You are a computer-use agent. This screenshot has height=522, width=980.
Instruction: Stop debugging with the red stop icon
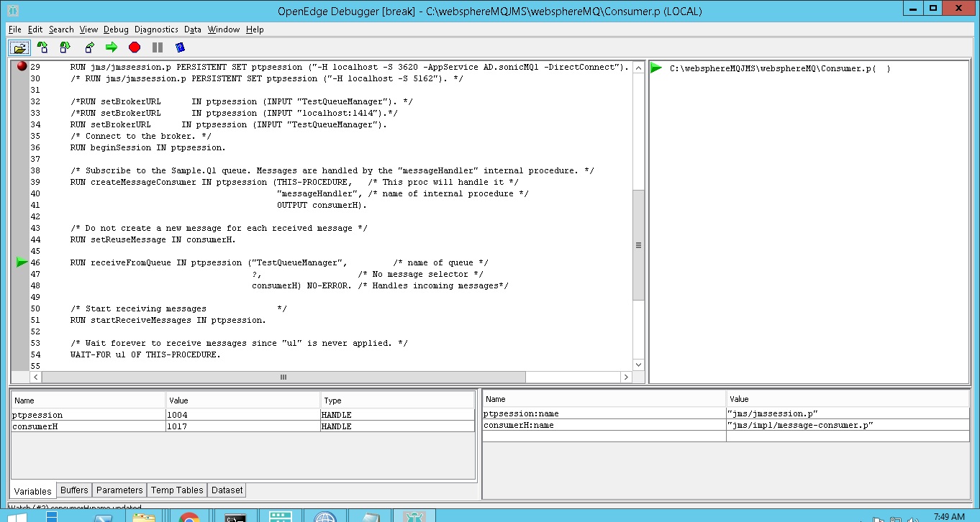(x=135, y=47)
